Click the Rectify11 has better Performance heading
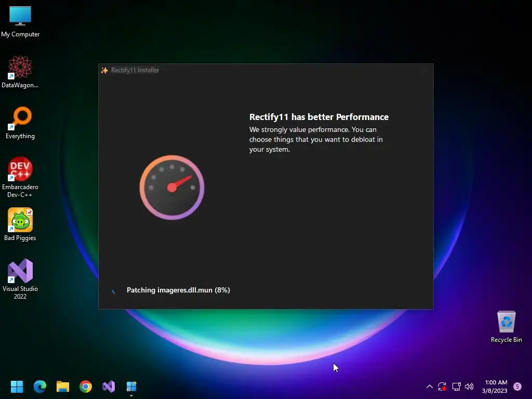This screenshot has width=532, height=399. (x=319, y=117)
